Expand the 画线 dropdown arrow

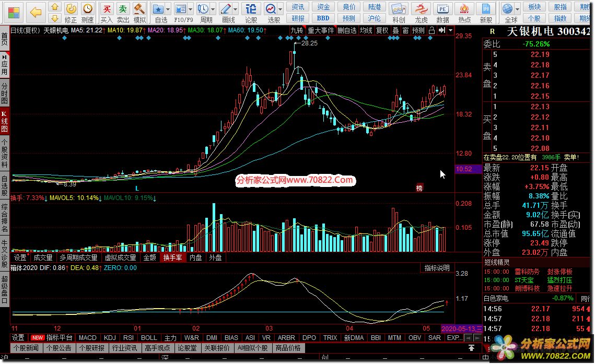(236, 9)
